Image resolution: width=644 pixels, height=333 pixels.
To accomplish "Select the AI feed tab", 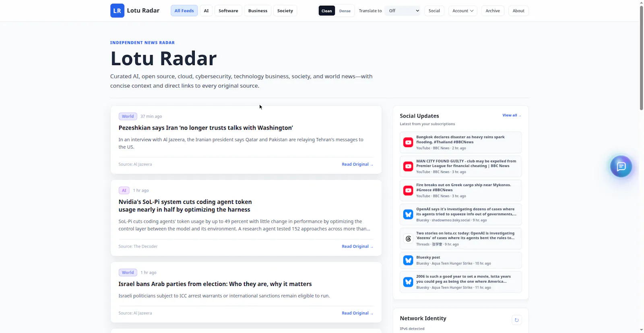I will (x=206, y=11).
